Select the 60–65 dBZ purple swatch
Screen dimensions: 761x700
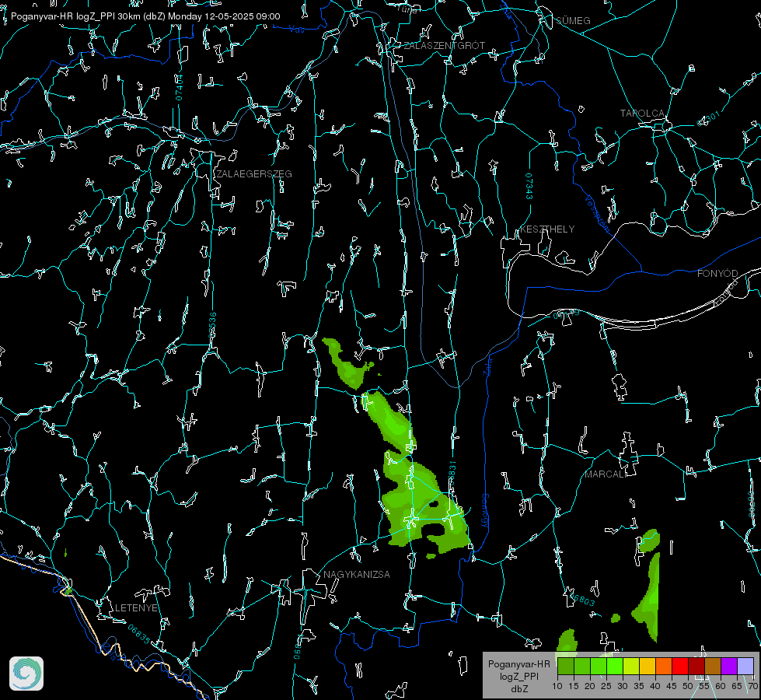[x=729, y=666]
